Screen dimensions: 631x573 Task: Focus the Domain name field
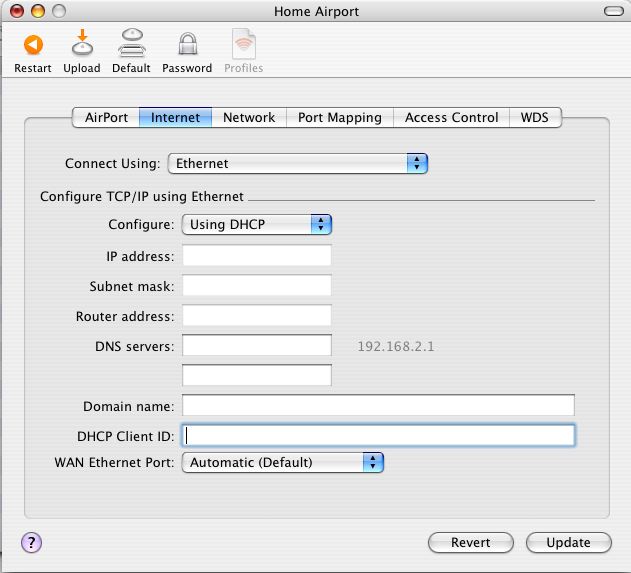click(378, 405)
